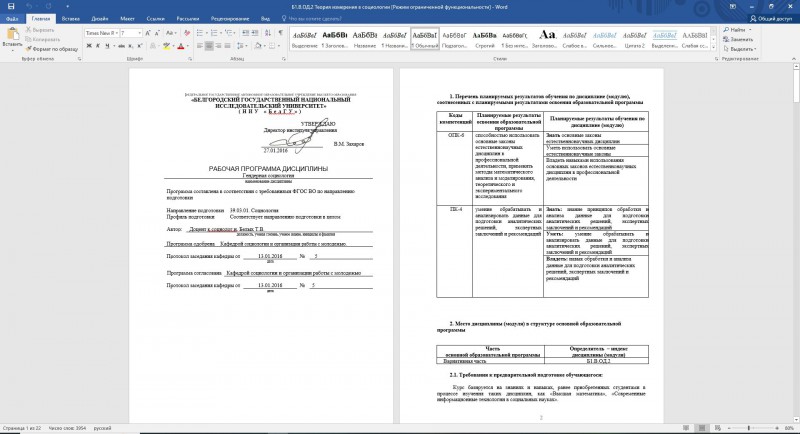Open the Файл tab
Viewport: 800px width, 434px height.
tap(12, 19)
